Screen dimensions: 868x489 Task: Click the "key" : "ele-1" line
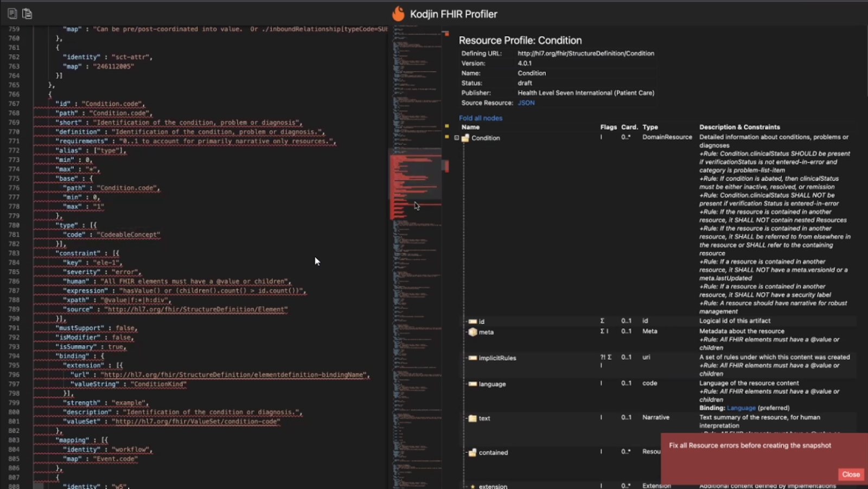coord(92,263)
